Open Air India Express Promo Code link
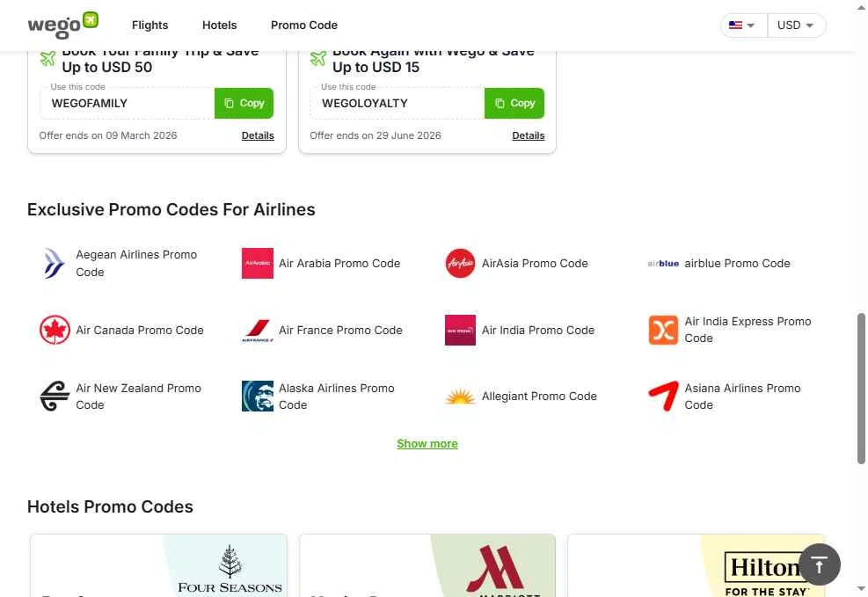This screenshot has width=868, height=597. 748,330
